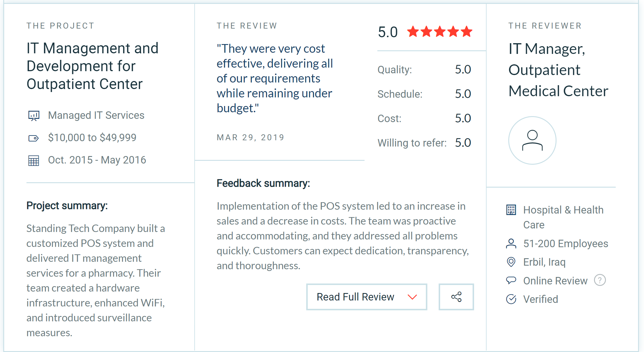This screenshot has width=644, height=352.
Task: Click the Managed IT Services presentation icon
Action: pos(34,116)
